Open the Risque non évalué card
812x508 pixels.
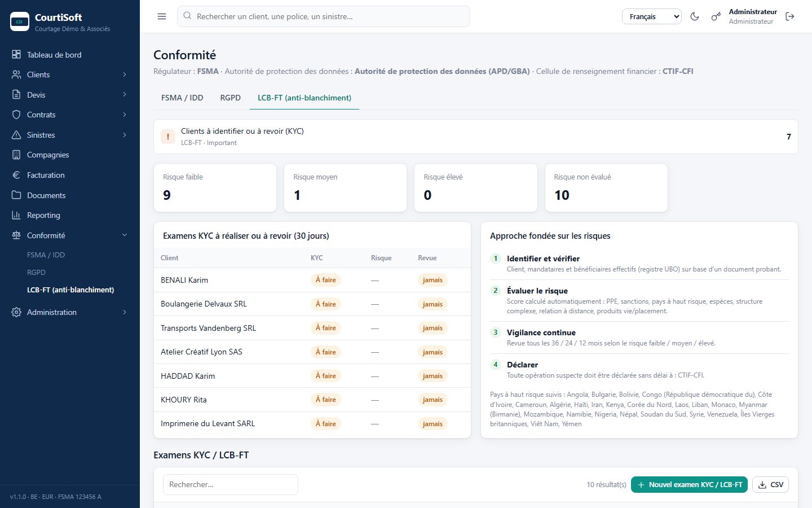coord(606,188)
